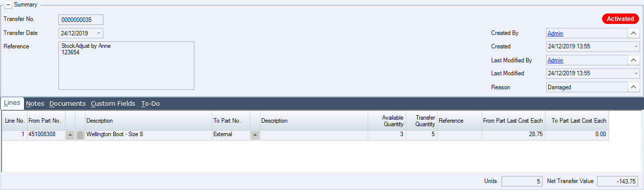Click the Line No. column header

[x=14, y=121]
